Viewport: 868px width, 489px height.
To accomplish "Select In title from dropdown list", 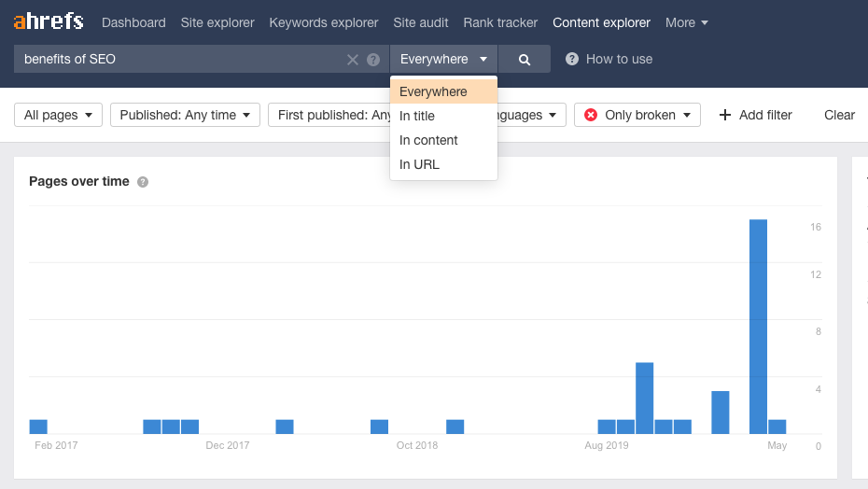I will 417,116.
